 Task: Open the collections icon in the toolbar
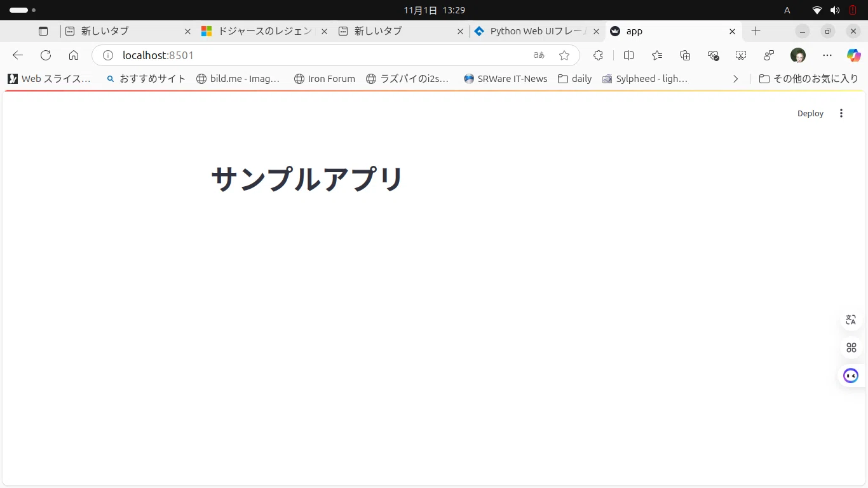tap(685, 55)
